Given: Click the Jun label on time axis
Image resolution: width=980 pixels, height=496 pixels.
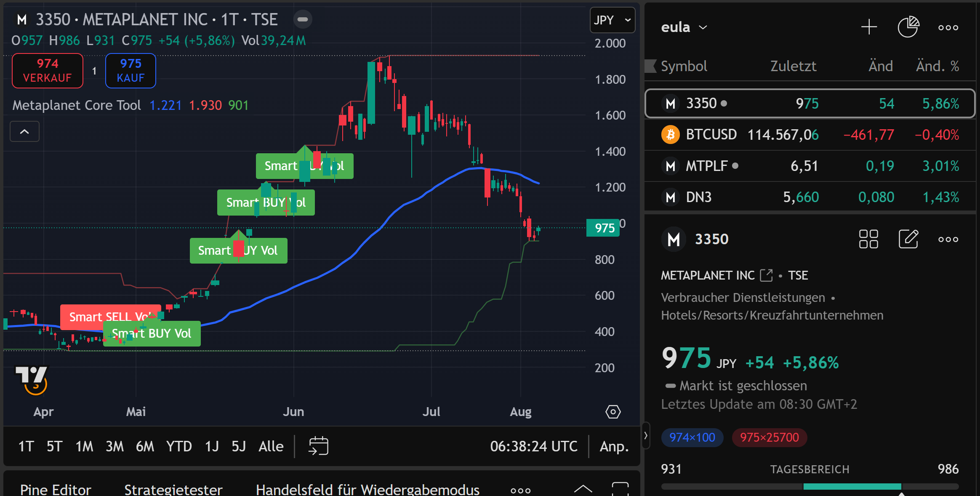Looking at the screenshot, I should 293,412.
